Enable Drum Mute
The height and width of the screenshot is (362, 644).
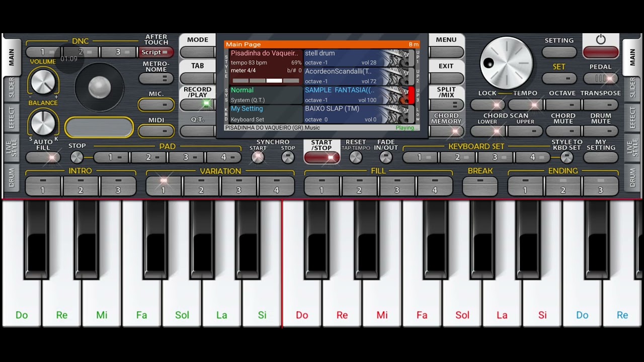pyautogui.click(x=601, y=131)
